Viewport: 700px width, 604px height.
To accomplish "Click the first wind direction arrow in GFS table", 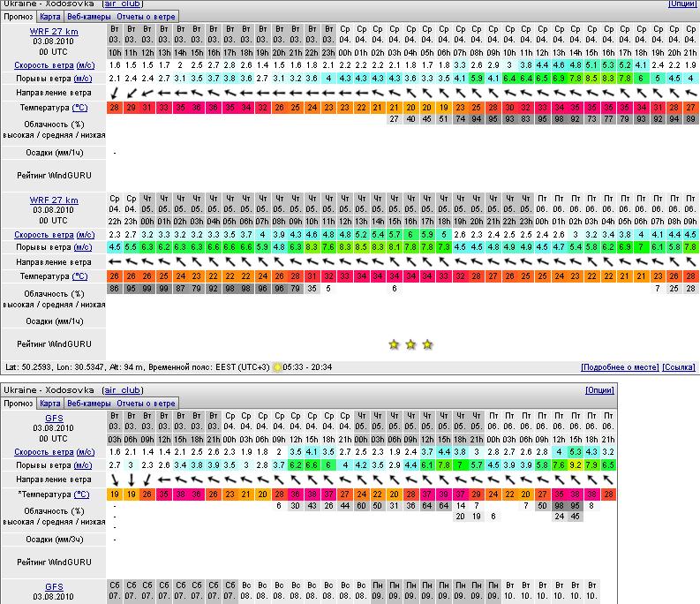I will pos(115,479).
